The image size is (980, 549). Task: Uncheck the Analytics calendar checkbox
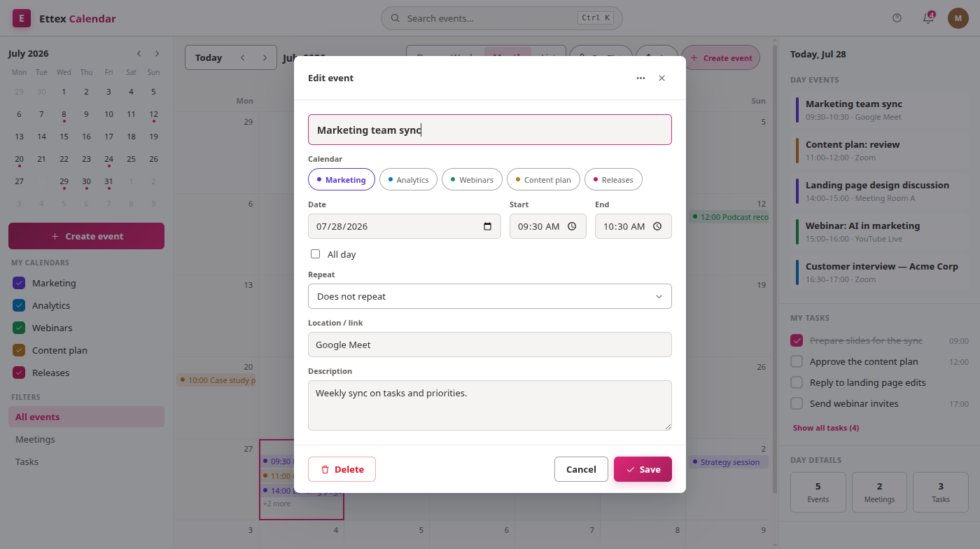[x=19, y=306]
